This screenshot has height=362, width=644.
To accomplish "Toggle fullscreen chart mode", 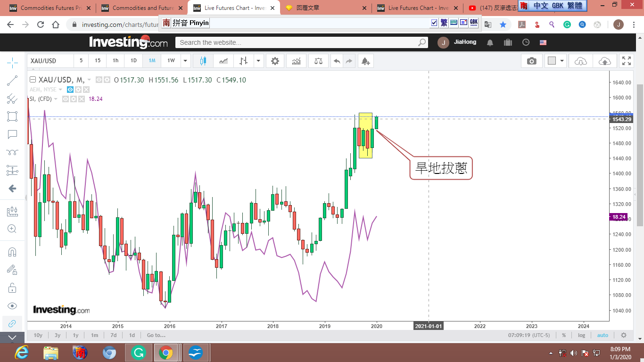I will click(x=627, y=61).
